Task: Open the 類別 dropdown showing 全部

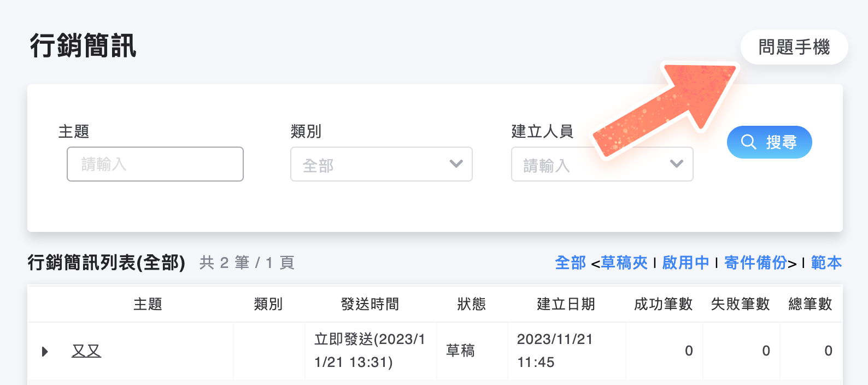Action: 381,164
